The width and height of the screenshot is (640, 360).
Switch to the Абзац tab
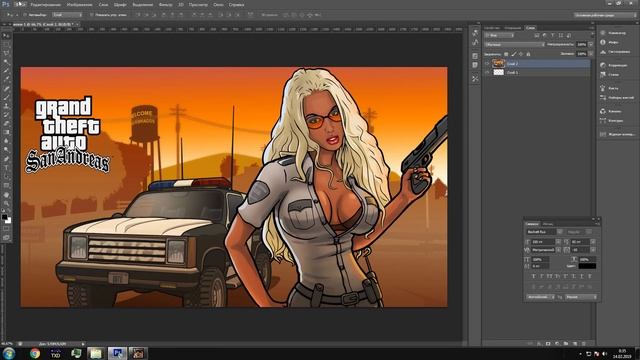pos(548,224)
